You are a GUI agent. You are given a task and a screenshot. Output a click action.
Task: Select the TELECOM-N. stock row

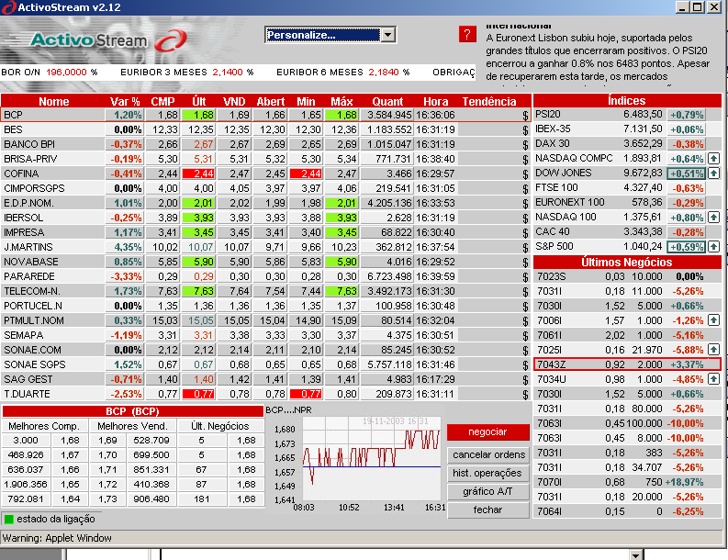pyautogui.click(x=265, y=291)
